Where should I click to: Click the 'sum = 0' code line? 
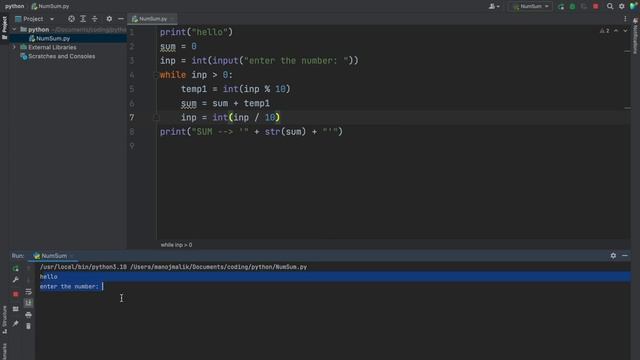[x=178, y=47]
